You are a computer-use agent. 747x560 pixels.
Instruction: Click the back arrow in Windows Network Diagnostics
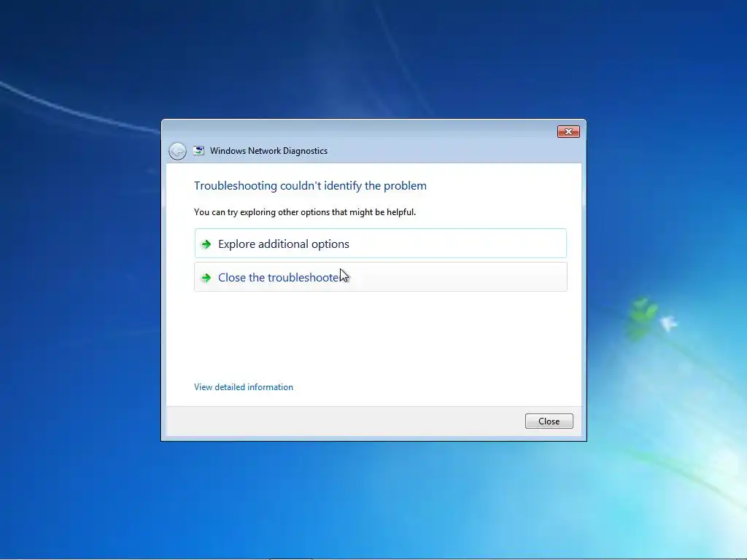(x=177, y=152)
